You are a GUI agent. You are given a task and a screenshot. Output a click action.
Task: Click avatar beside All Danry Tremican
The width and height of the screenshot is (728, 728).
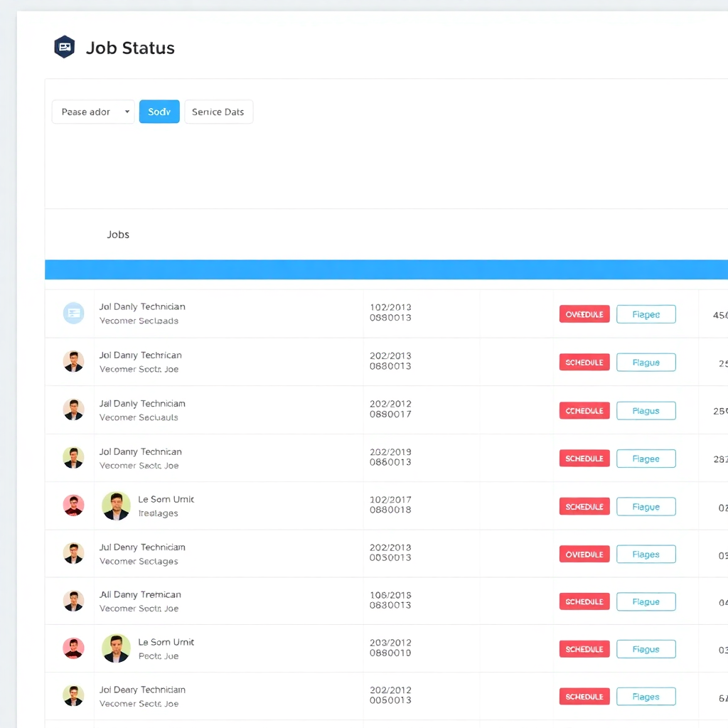(73, 601)
